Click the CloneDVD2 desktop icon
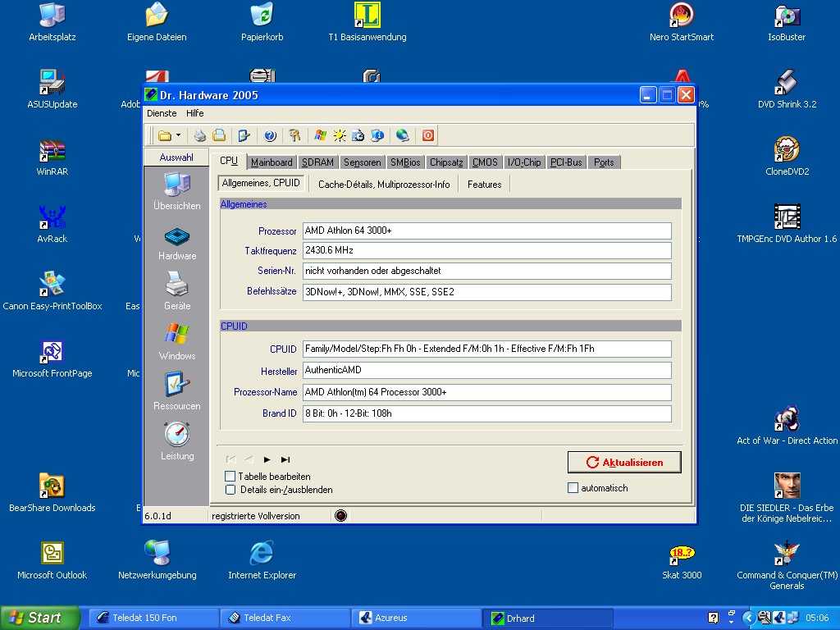Screen dimensions: 840x630 787,157
